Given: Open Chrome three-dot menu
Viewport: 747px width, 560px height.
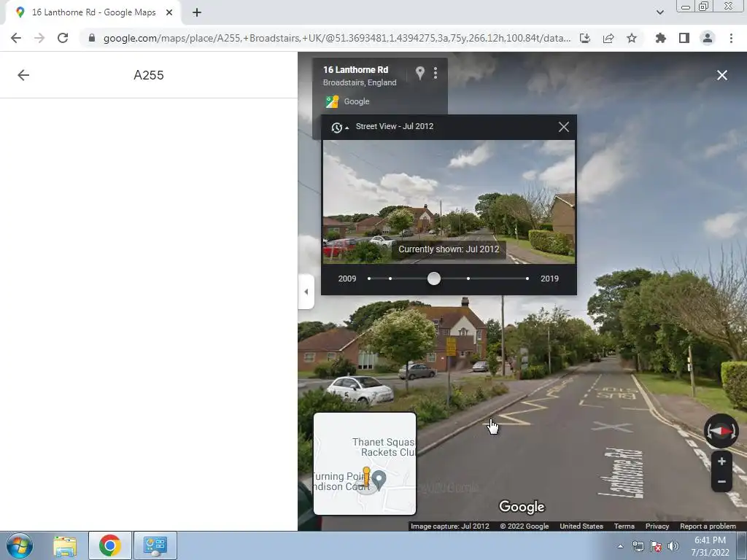Looking at the screenshot, I should point(731,38).
